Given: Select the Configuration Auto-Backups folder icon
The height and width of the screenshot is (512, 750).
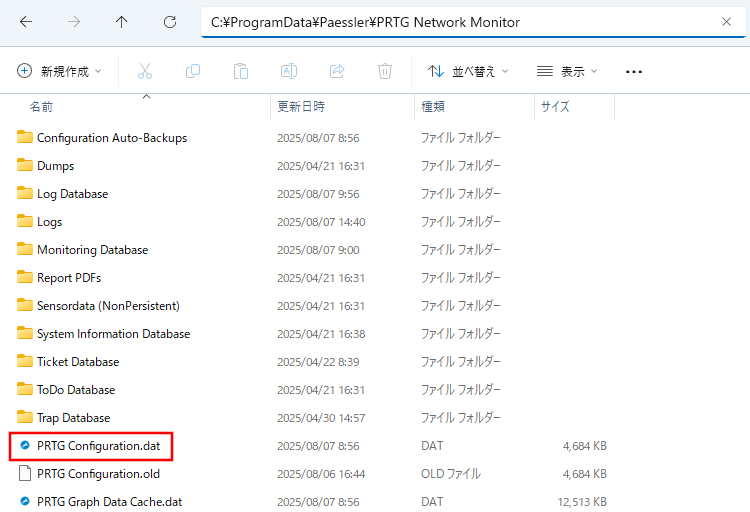Looking at the screenshot, I should click(x=25, y=137).
